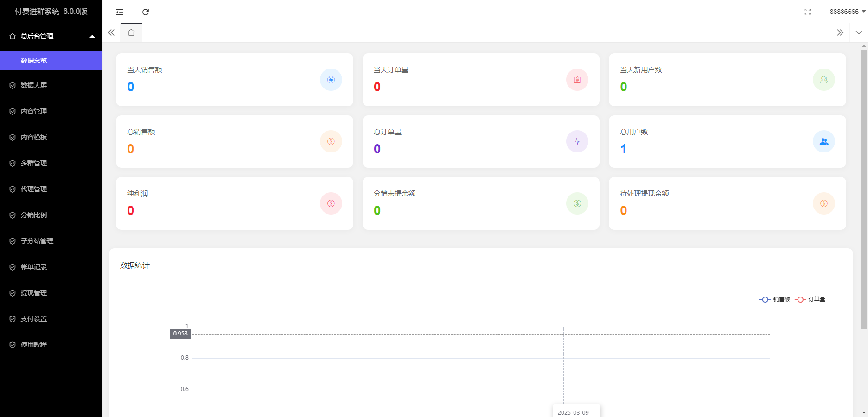Collapse the 总后台管理 menu group
868x417 pixels.
pyautogui.click(x=51, y=36)
